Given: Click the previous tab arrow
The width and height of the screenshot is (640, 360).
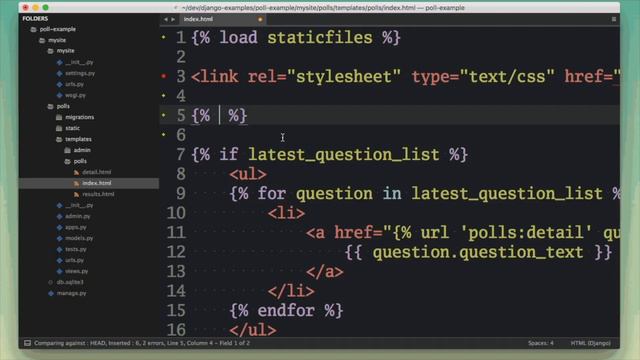Looking at the screenshot, I should click(x=166, y=19).
